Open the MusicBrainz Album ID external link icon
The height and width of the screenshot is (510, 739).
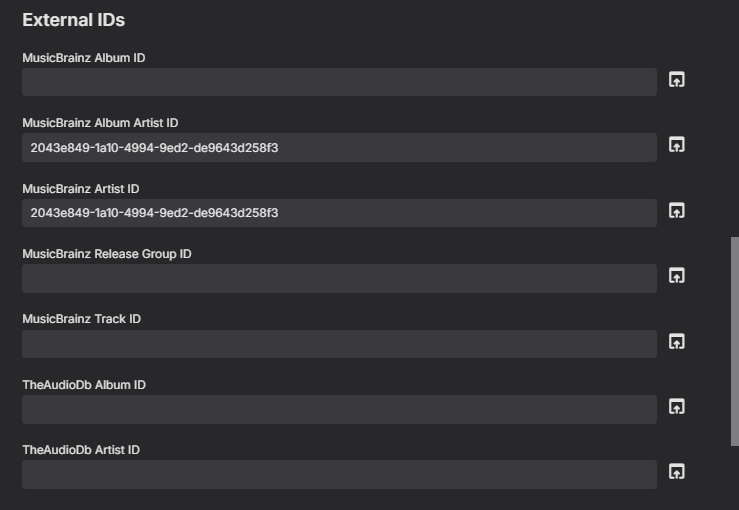[x=677, y=80]
